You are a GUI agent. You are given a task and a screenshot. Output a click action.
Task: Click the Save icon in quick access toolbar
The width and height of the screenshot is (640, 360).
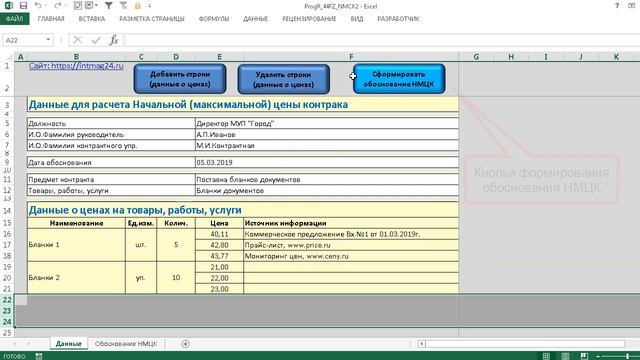pos(23,6)
